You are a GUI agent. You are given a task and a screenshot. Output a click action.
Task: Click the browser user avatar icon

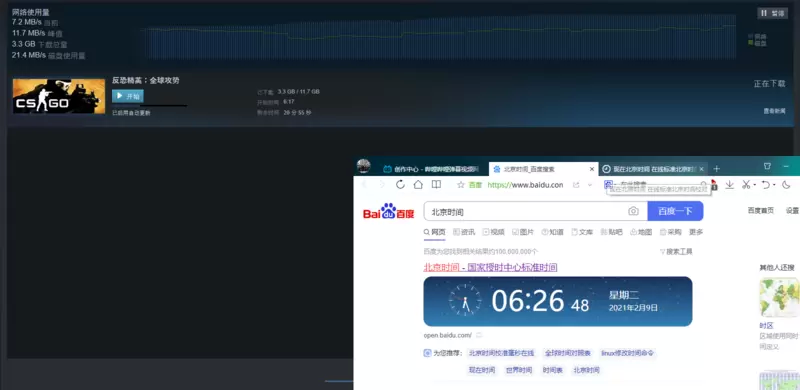363,165
